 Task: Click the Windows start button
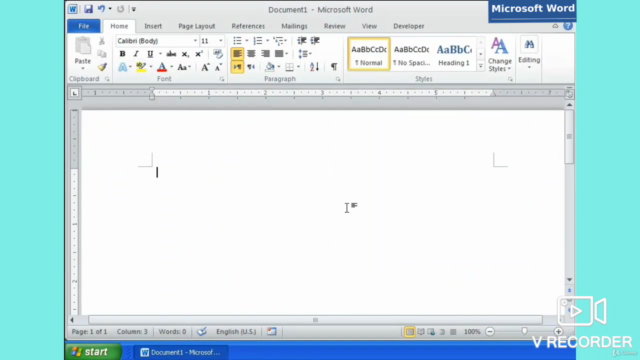coord(93,352)
